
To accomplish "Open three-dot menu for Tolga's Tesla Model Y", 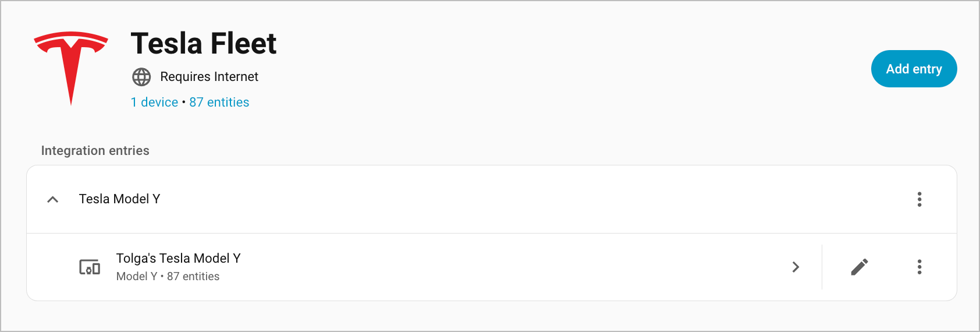I will click(919, 267).
